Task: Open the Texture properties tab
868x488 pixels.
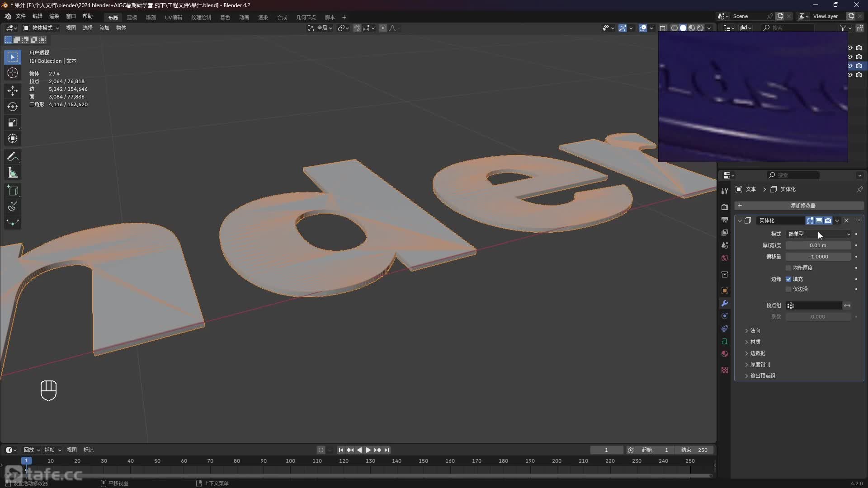Action: tap(725, 370)
